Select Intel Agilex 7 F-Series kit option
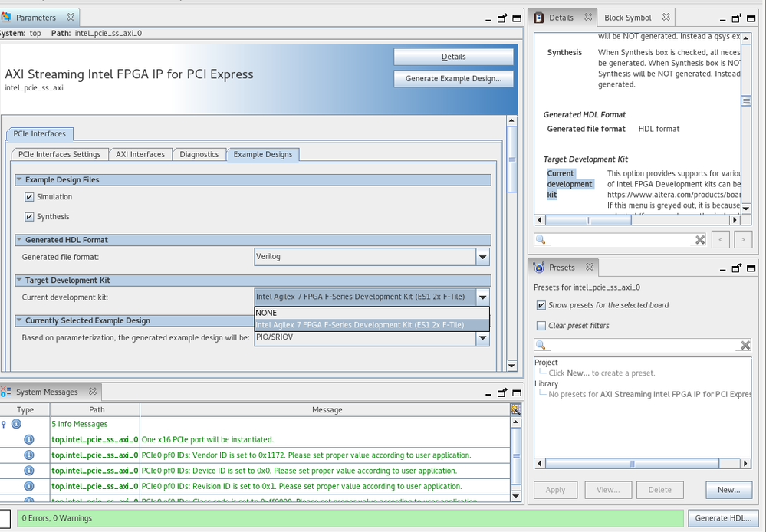Screen dimensions: 766x532 tap(372, 325)
